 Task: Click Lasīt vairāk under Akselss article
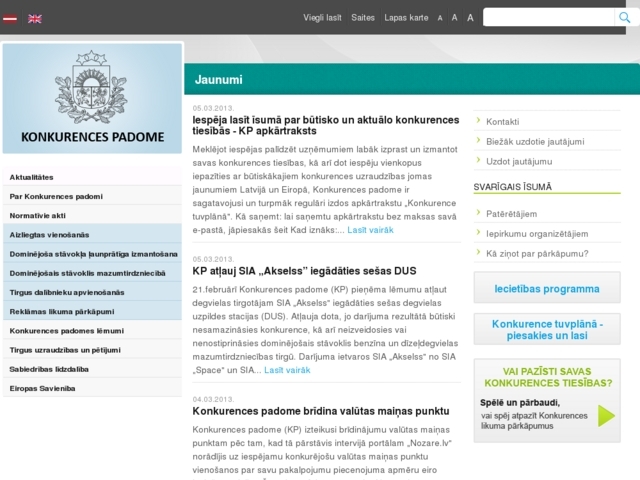point(287,370)
